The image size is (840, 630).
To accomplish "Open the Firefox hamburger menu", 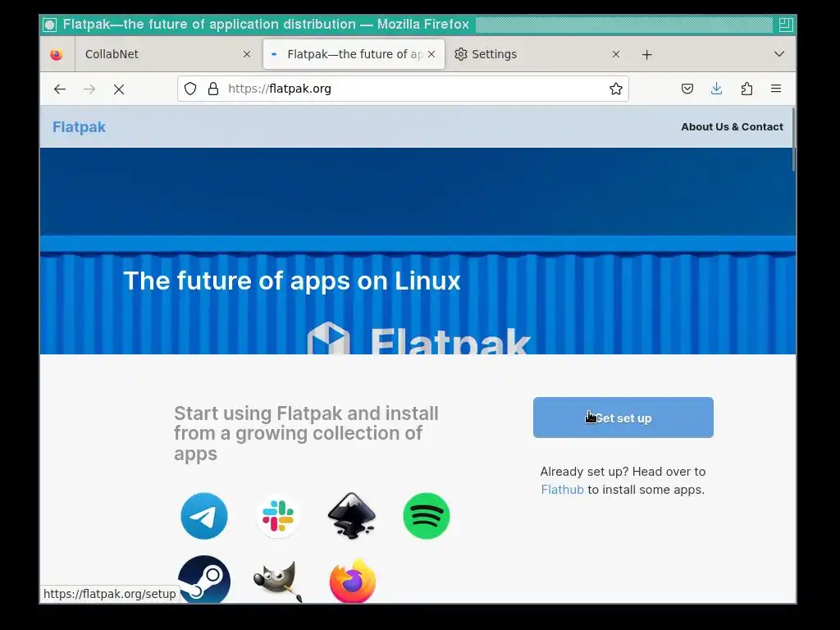I will (x=776, y=89).
